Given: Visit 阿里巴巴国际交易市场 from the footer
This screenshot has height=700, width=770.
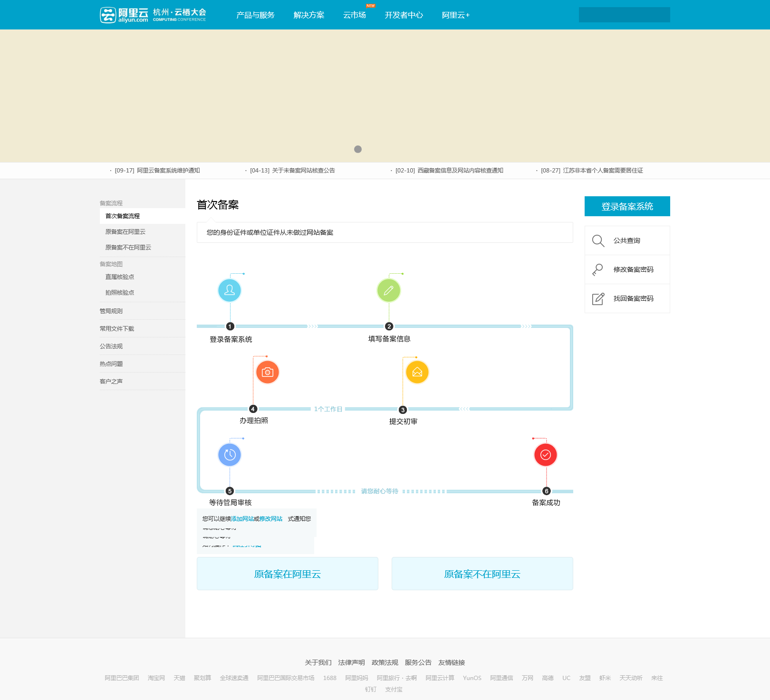Looking at the screenshot, I should [x=286, y=678].
